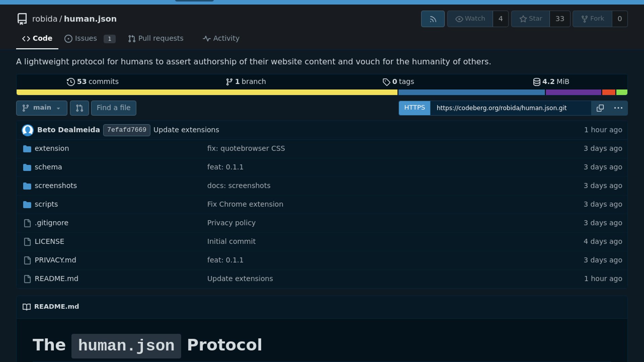This screenshot has width=644, height=362.
Task: Click the RSS feed icon button
Action: 433,19
